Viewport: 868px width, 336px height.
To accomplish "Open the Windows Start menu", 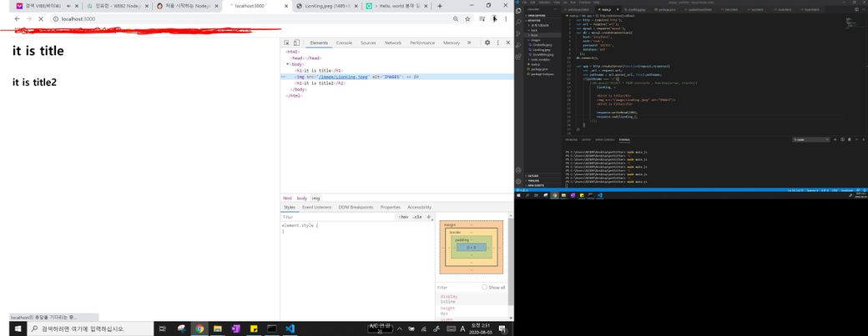I will pyautogui.click(x=11, y=329).
